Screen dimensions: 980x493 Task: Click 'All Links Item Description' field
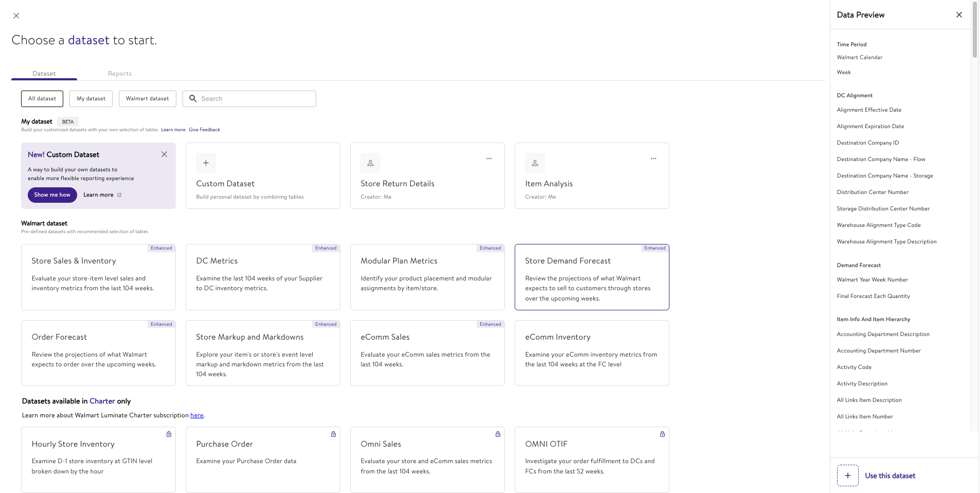[x=869, y=400]
